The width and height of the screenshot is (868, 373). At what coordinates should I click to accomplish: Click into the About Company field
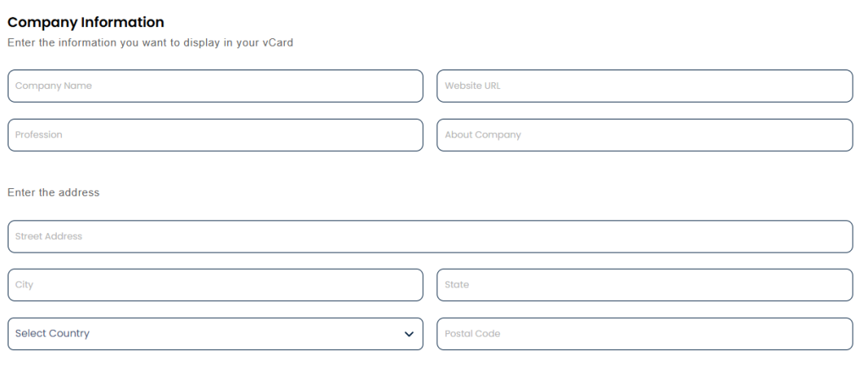(x=644, y=135)
